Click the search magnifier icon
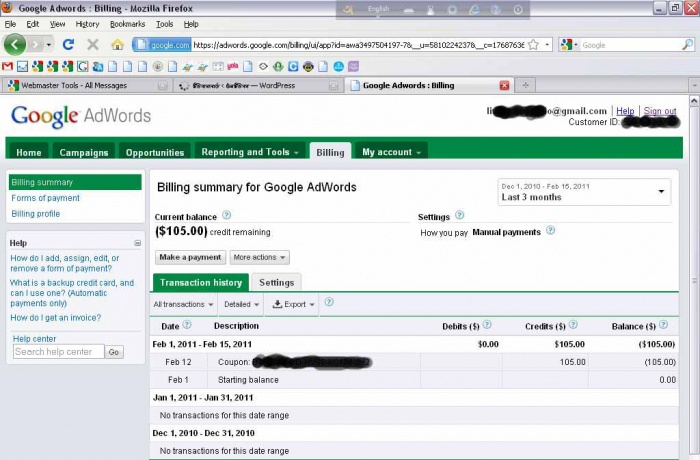 (688, 45)
